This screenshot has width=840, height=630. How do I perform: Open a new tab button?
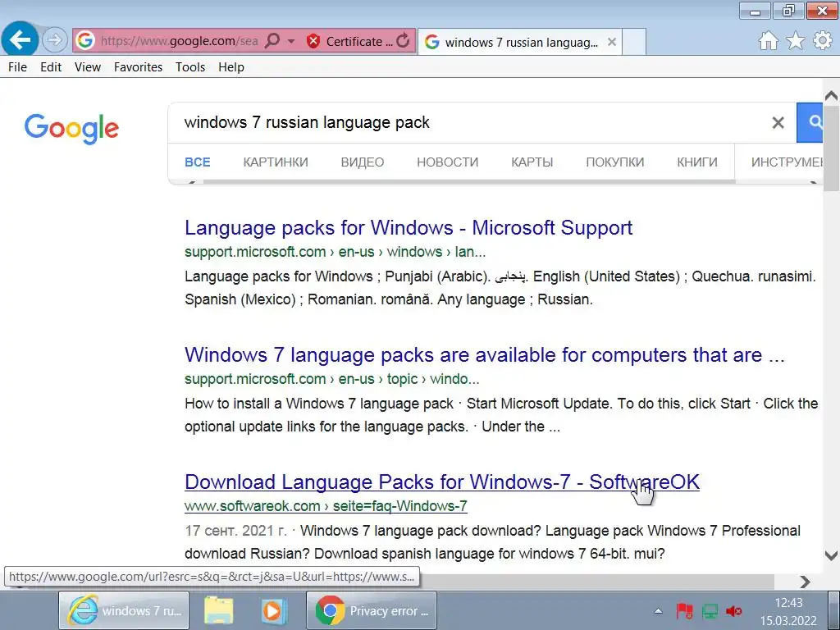(634, 43)
